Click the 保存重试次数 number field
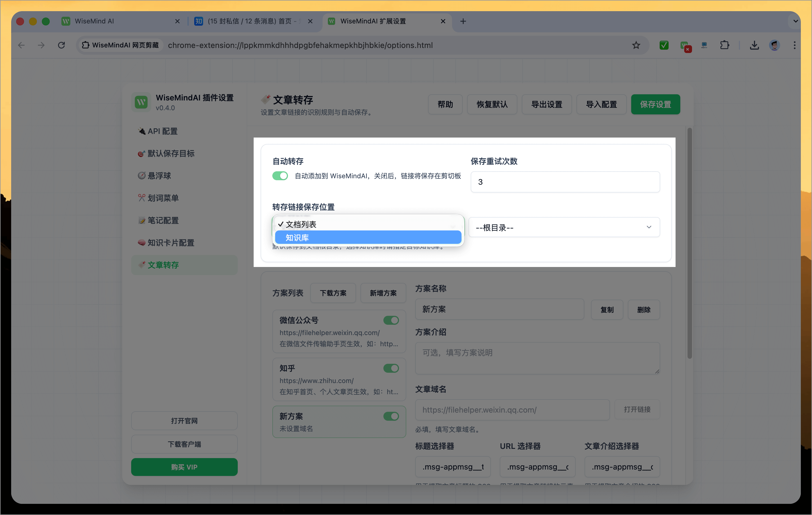Image resolution: width=812 pixels, height=515 pixels. pyautogui.click(x=565, y=182)
